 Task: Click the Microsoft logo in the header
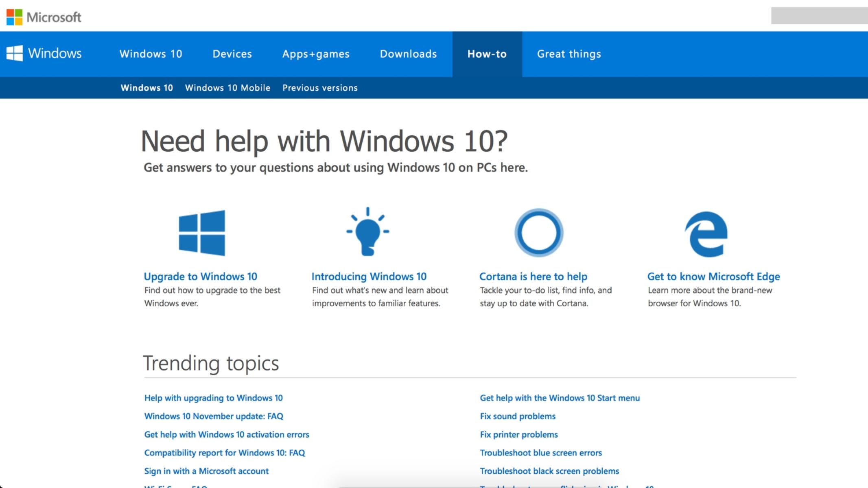point(44,17)
